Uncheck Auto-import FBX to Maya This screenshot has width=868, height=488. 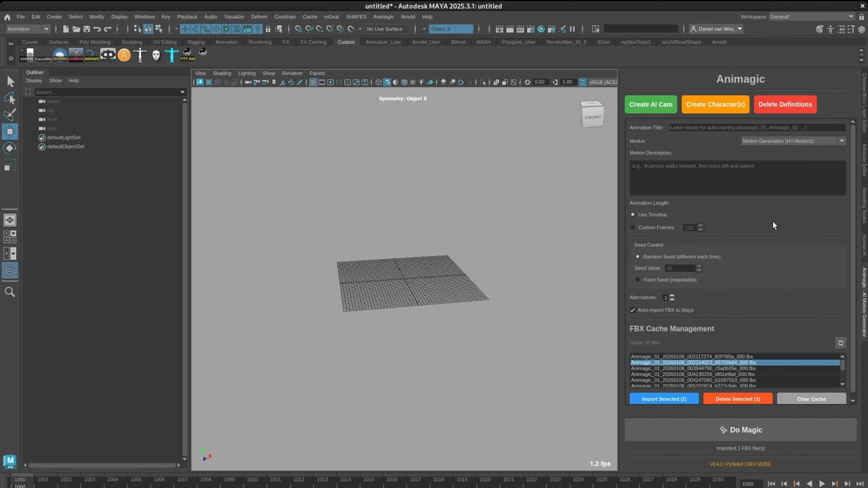(x=633, y=310)
